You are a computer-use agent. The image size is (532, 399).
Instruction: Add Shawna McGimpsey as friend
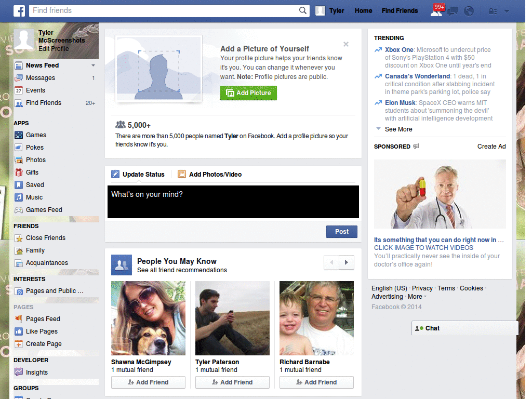tap(148, 382)
